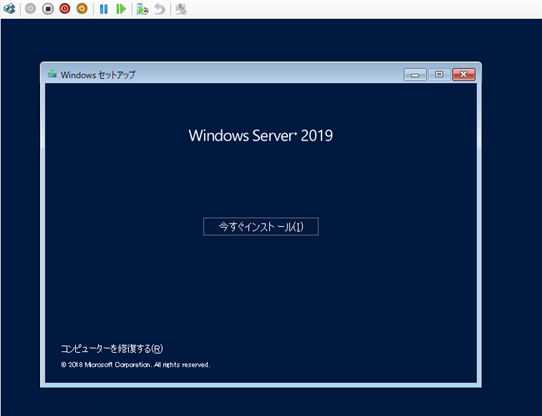The image size is (542, 416).
Task: Click the Microsoft Corporation copyright text
Action: click(136, 365)
